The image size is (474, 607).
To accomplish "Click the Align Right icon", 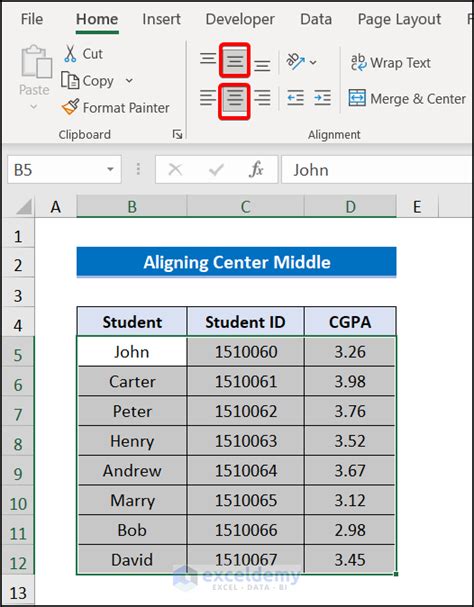I will (x=262, y=98).
